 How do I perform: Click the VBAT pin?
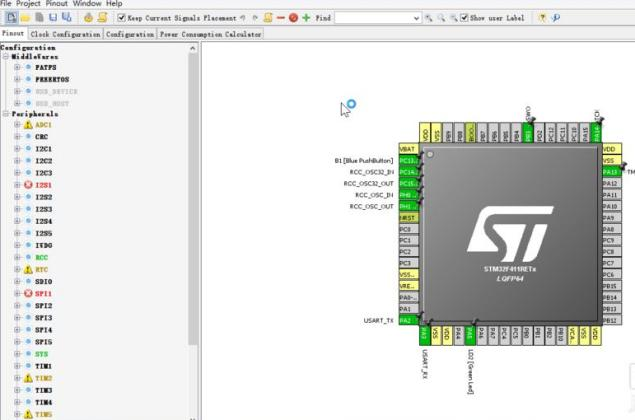tap(408, 149)
